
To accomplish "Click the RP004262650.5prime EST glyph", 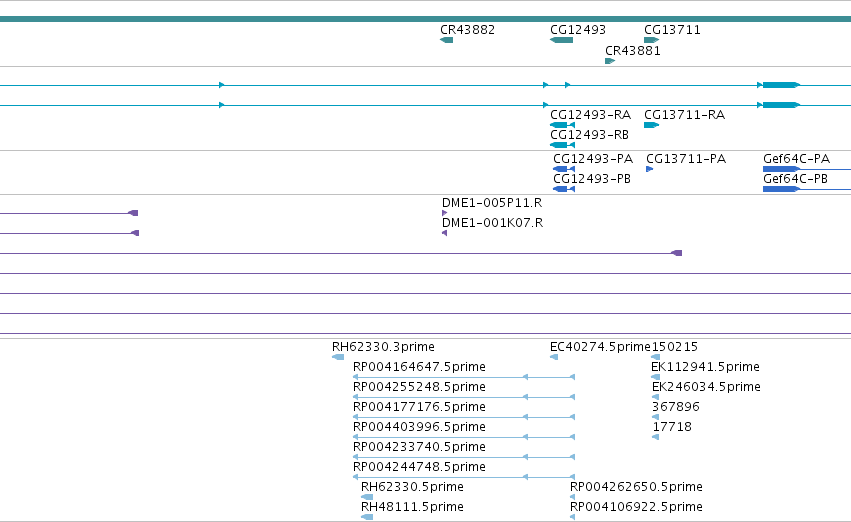I will coord(573,497).
